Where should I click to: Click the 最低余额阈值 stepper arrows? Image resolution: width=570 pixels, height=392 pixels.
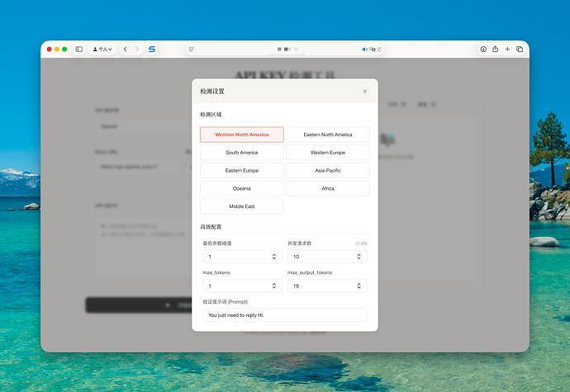pos(274,257)
